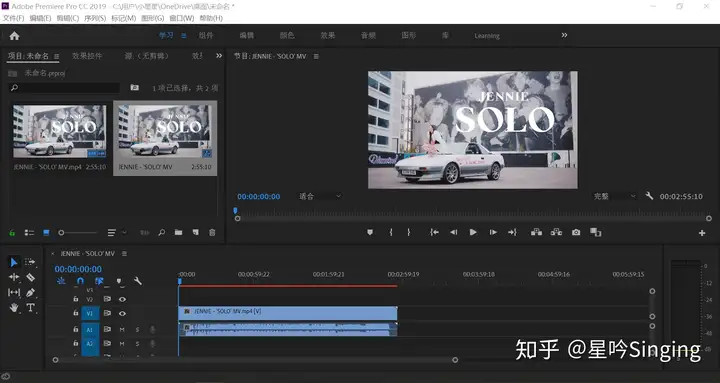720x383 pixels.
Task: Open timeline display settings wrench
Action: [x=137, y=281]
